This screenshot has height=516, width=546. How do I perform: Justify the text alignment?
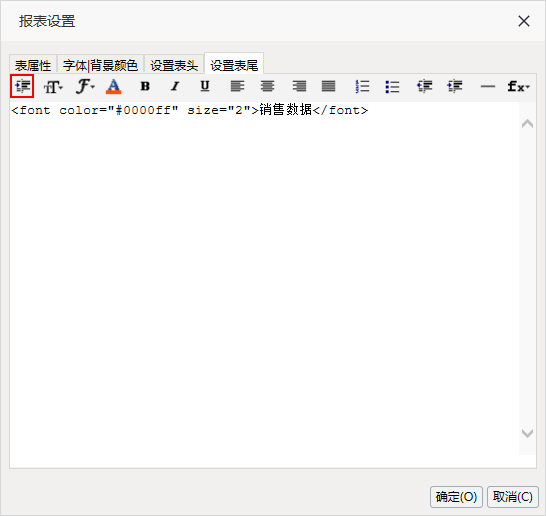328,86
